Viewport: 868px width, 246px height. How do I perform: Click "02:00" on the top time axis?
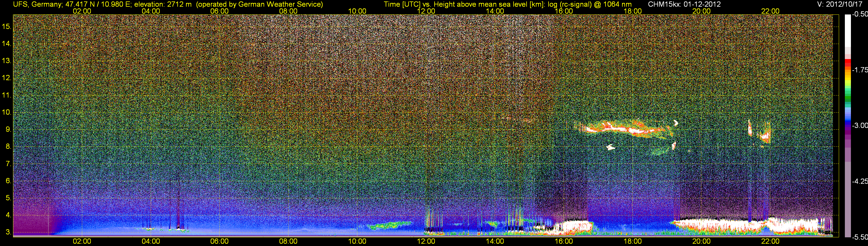[82, 11]
